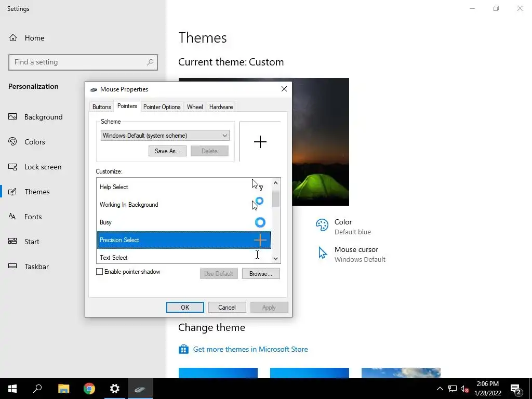Screen dimensions: 532x399
Task: Select Help Select in Customize list
Action: (x=183, y=187)
